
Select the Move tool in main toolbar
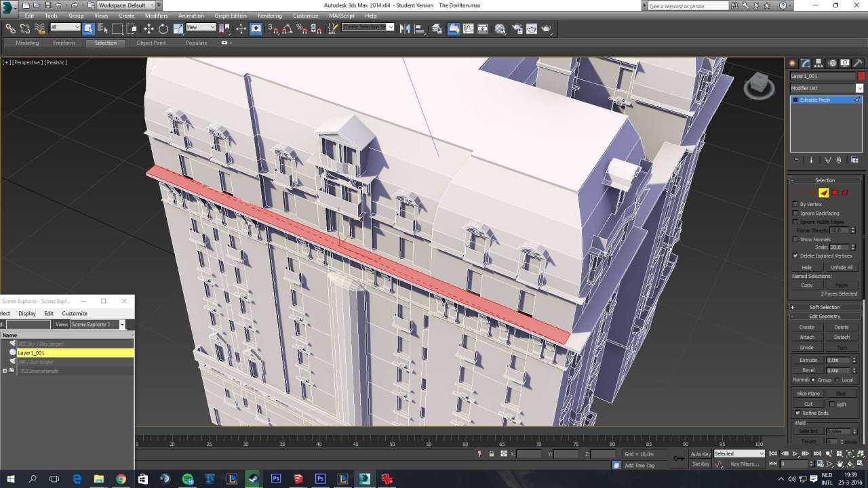point(149,28)
